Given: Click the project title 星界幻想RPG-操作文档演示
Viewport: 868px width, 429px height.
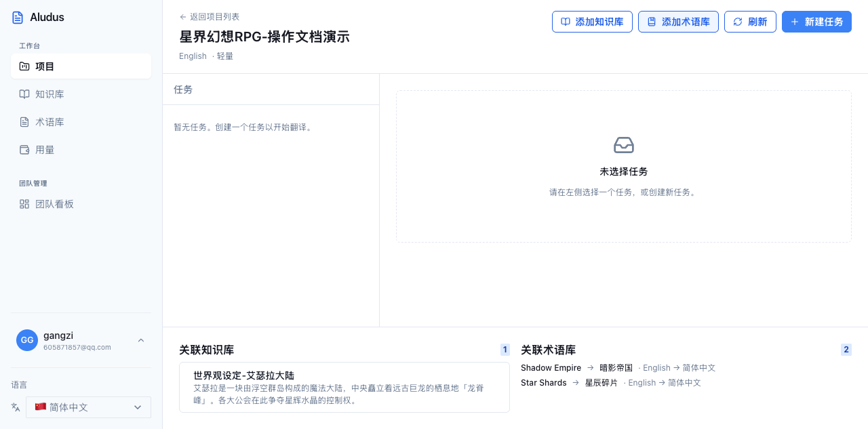Looking at the screenshot, I should pyautogui.click(x=264, y=37).
